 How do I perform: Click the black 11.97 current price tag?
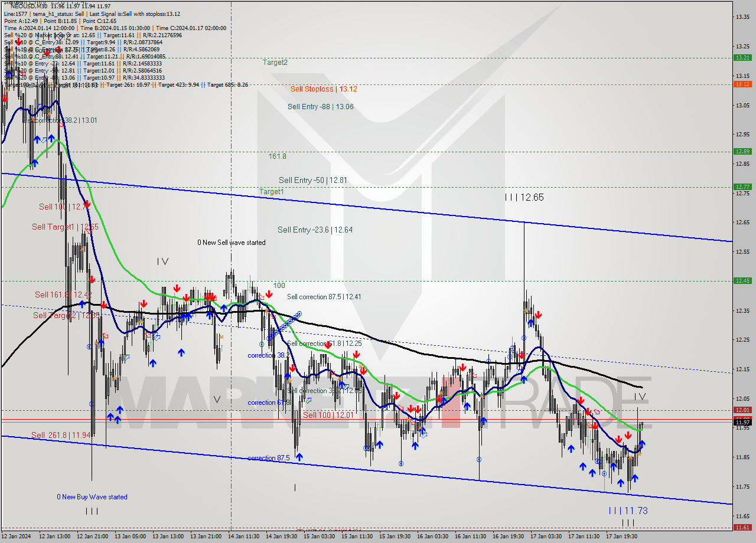coord(742,422)
